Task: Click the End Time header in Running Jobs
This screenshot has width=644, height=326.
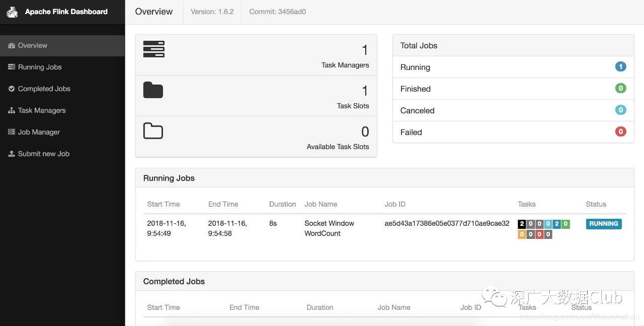Action: click(x=223, y=204)
